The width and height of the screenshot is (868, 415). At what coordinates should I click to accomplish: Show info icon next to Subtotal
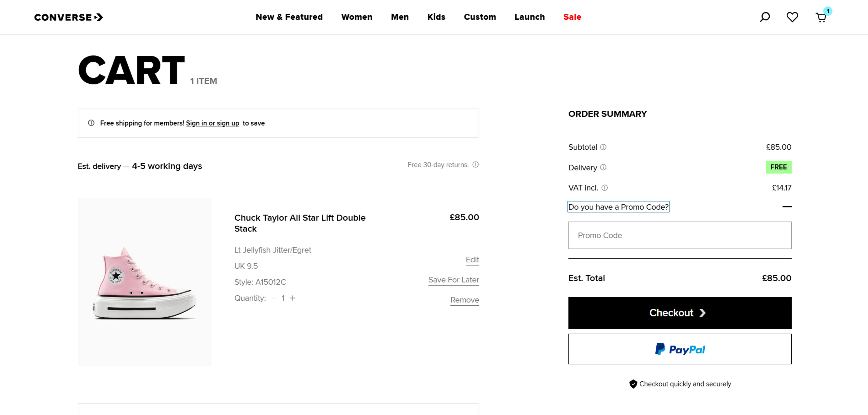click(x=603, y=147)
